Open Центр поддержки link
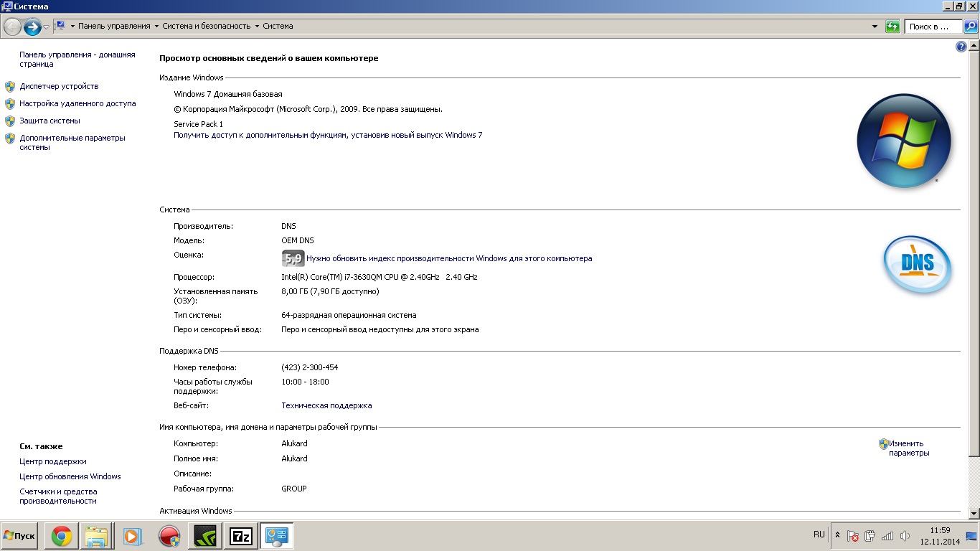Screen dimensions: 980x551 coord(52,461)
